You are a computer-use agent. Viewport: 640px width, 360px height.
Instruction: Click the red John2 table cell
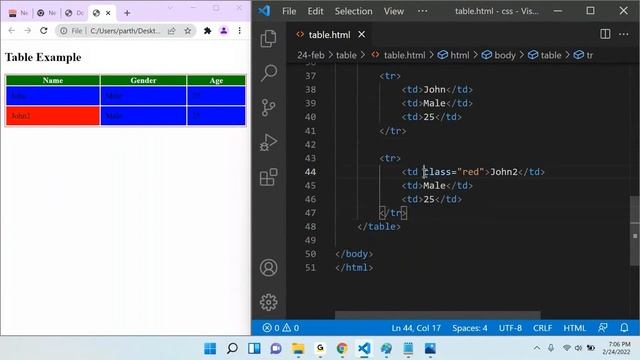53,116
